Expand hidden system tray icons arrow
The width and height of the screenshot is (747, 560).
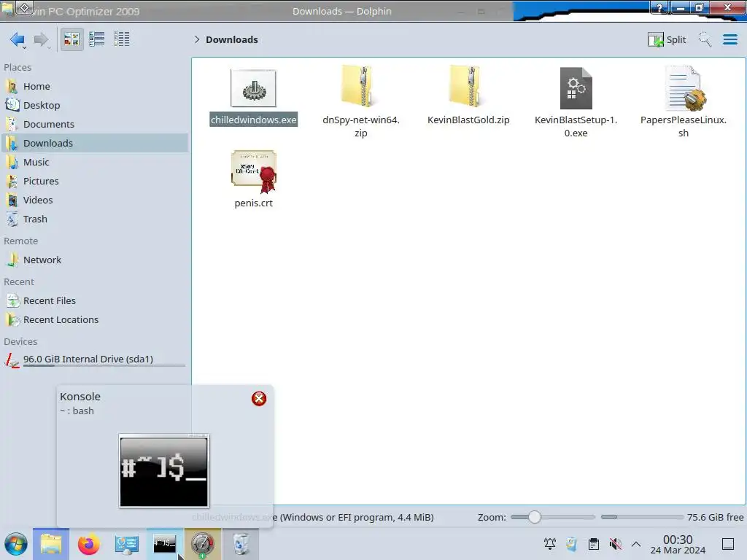[x=636, y=544]
